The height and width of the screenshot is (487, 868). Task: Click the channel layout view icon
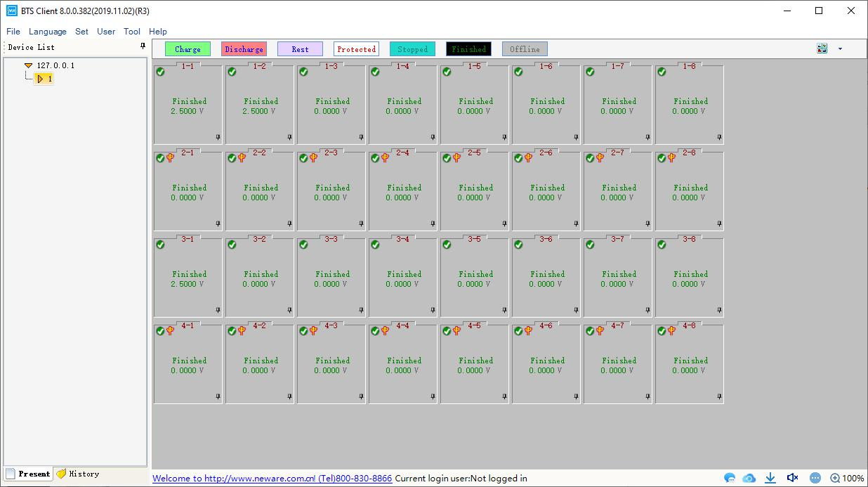pos(822,48)
